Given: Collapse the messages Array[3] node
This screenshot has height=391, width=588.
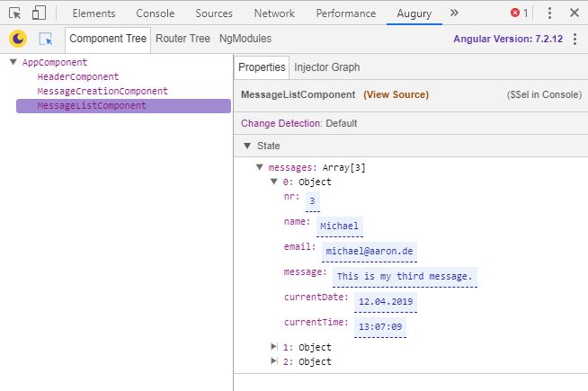Looking at the screenshot, I should pyautogui.click(x=260, y=167).
